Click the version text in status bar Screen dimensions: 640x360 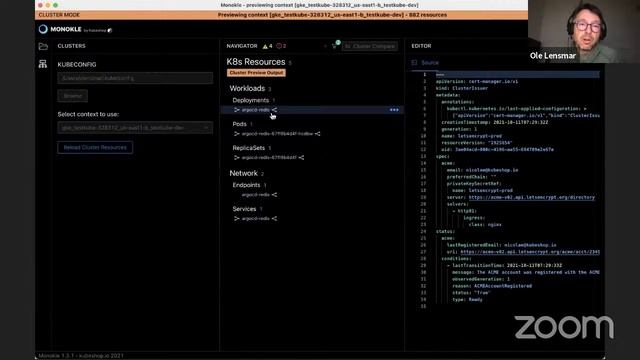(81, 356)
